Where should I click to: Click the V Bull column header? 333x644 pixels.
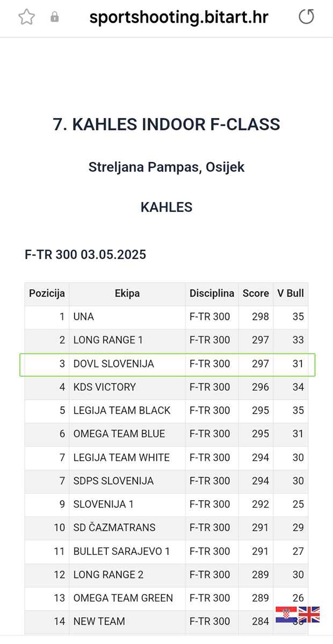[291, 294]
